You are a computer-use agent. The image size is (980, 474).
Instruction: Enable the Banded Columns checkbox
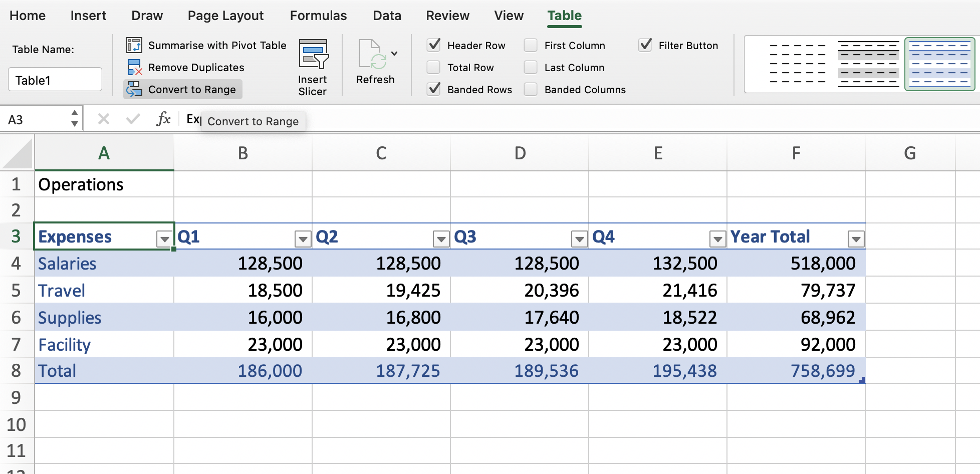click(x=531, y=89)
